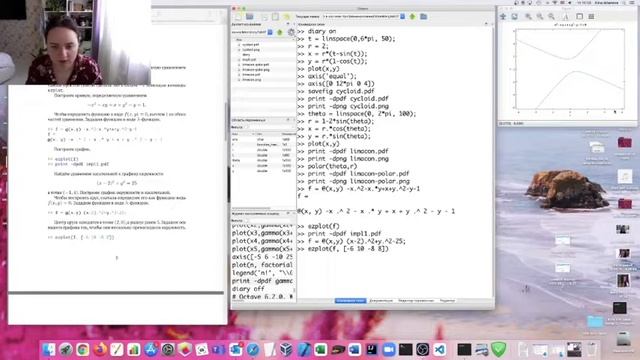The height and width of the screenshot is (360, 640).
Task: Click the new script icon in Octave toolbar
Action: [238, 17]
